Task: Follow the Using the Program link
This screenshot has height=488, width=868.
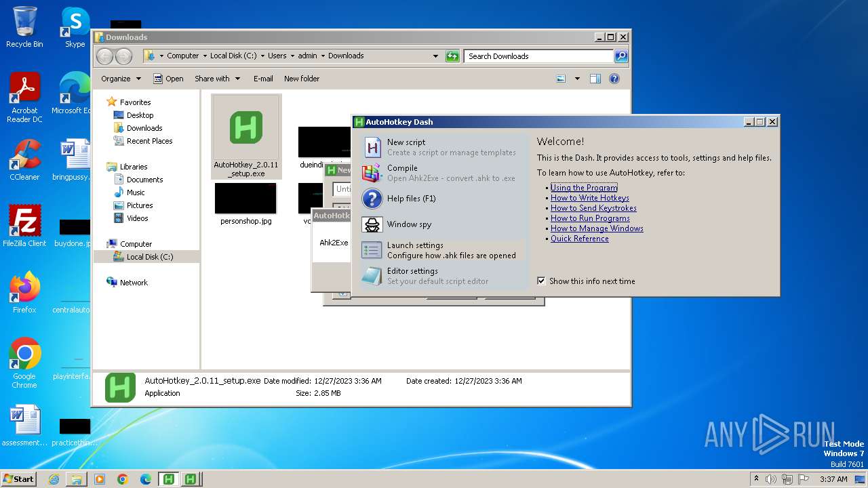Action: [584, 188]
